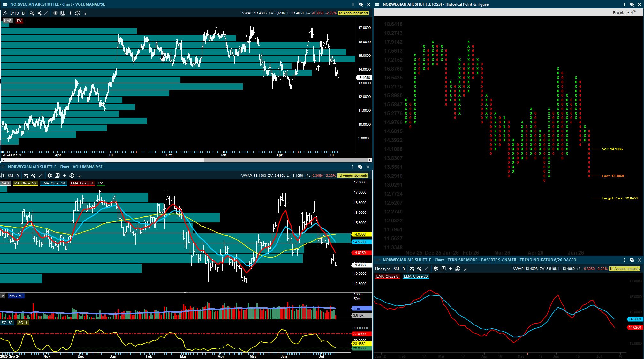Open D interval dropdown in bottom-left chart

click(18, 176)
